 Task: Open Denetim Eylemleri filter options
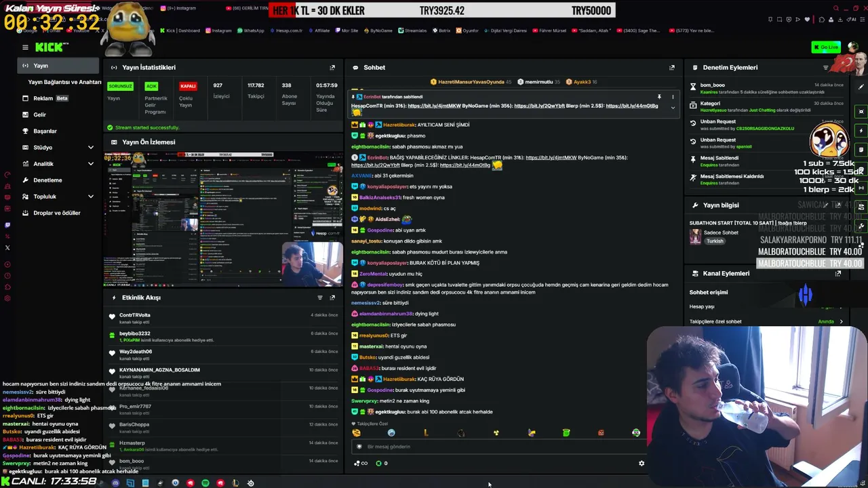825,68
